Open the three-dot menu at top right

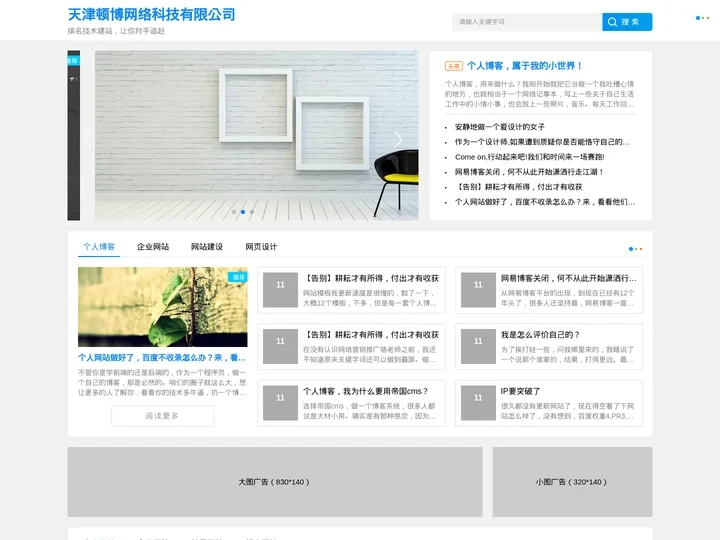(702, 18)
